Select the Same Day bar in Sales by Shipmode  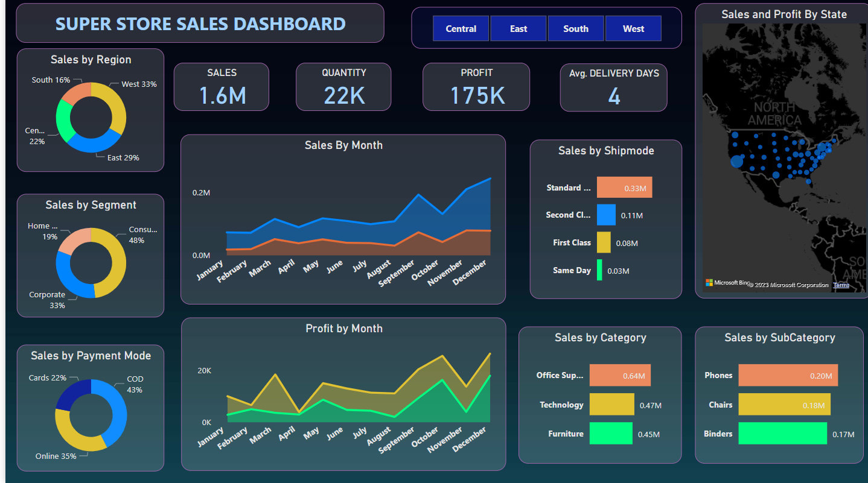click(x=601, y=270)
